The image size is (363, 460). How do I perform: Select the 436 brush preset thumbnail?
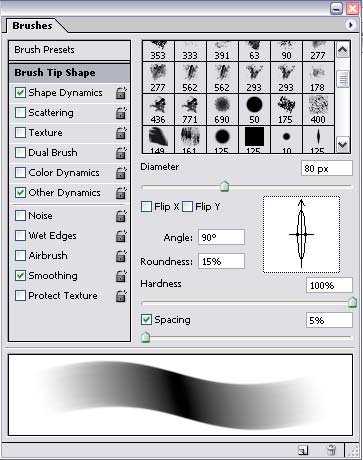(158, 110)
